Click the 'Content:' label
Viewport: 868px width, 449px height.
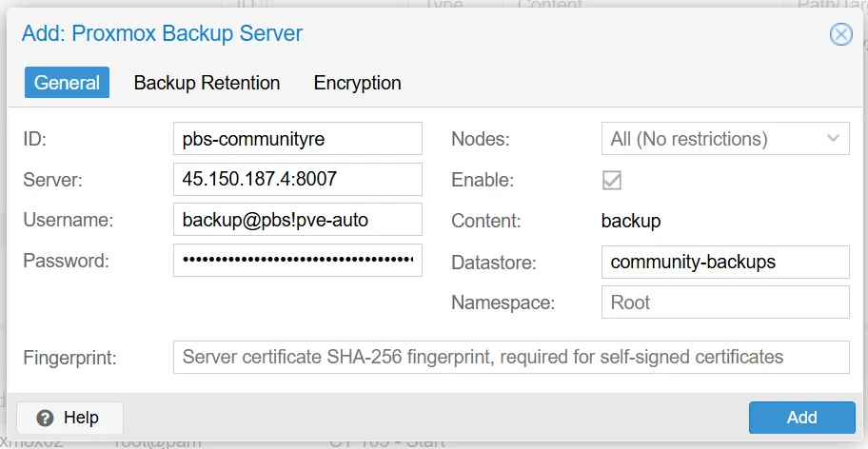(486, 221)
